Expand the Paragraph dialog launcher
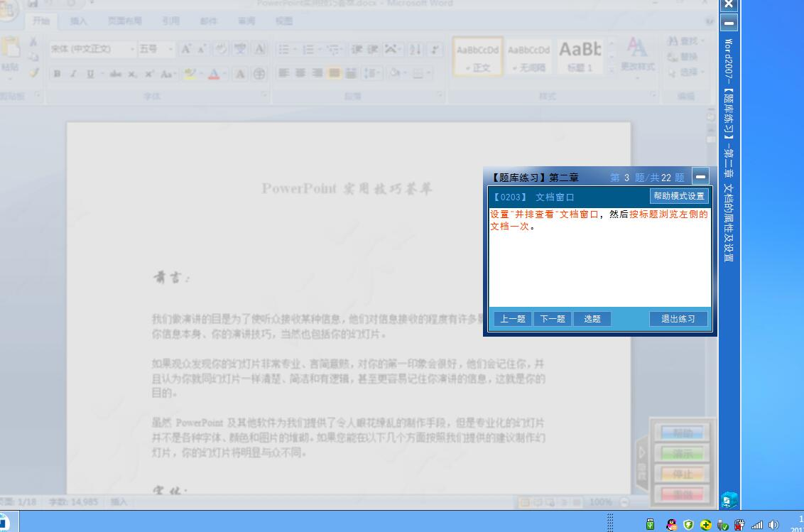The width and height of the screenshot is (804, 532). point(440,95)
